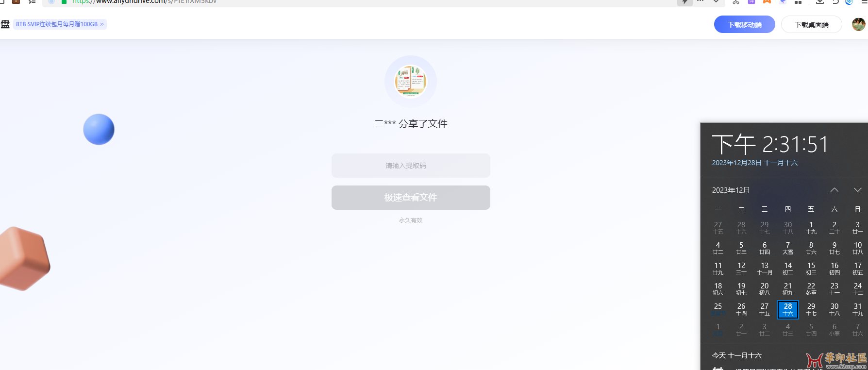Select December 22 冬至 in the calendar

811,289
